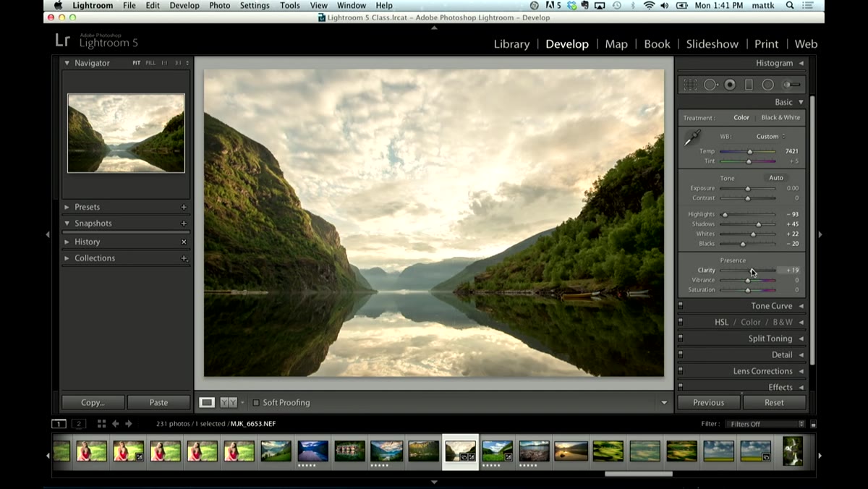Switch to Before/After view

(229, 402)
